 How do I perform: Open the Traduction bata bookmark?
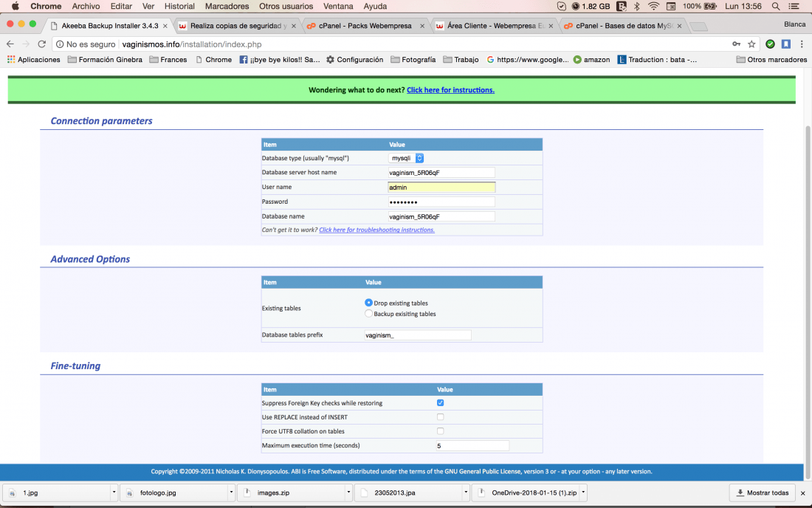657,60
